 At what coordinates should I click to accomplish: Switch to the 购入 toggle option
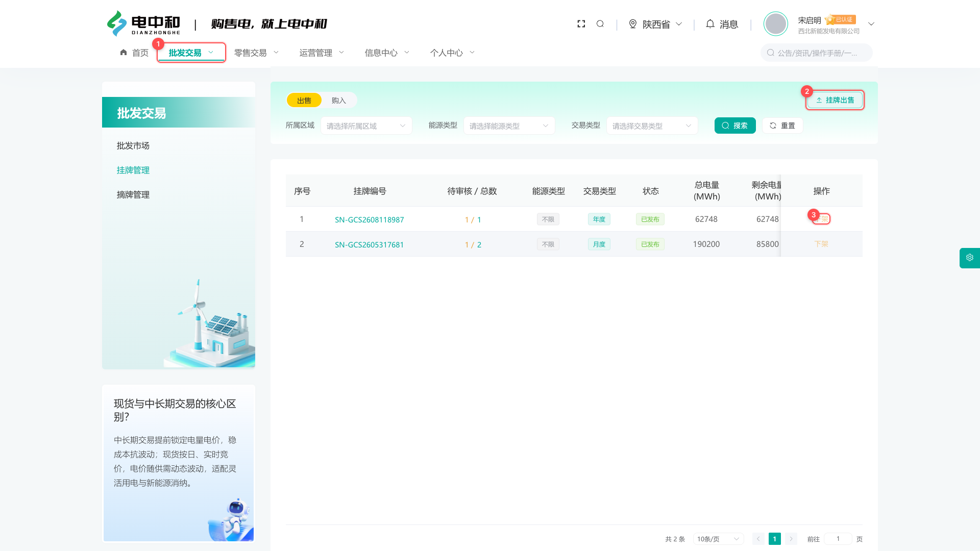339,100
